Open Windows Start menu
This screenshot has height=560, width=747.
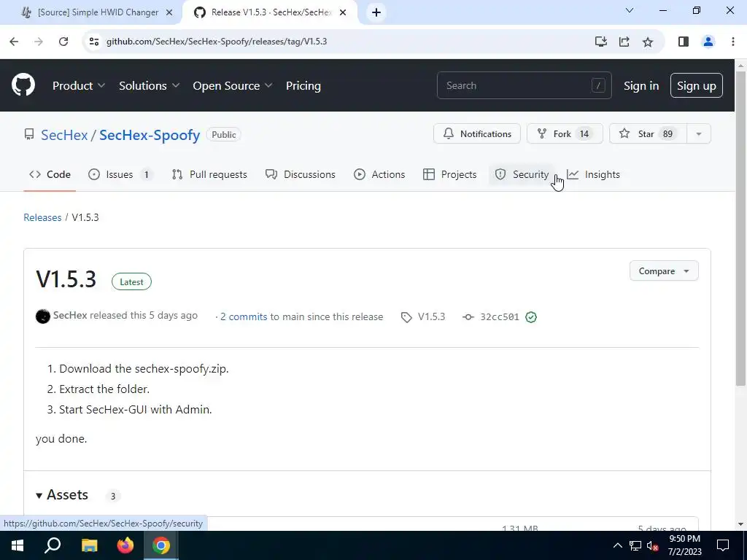click(x=18, y=545)
